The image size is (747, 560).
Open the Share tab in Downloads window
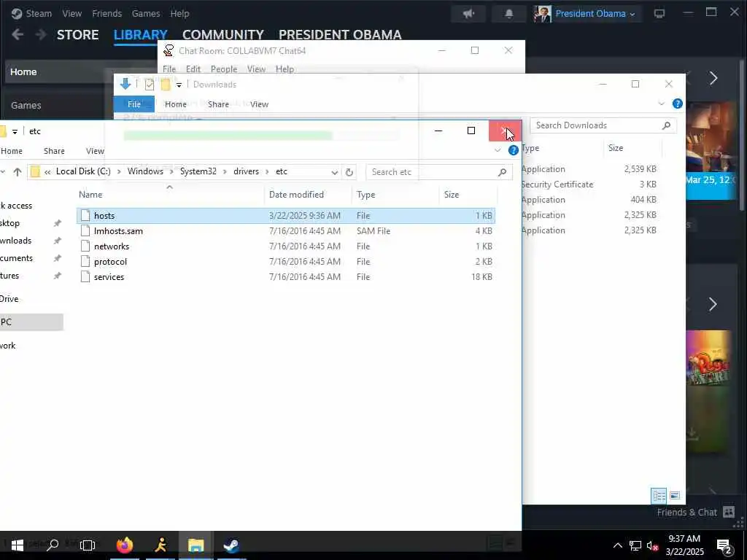click(x=218, y=104)
